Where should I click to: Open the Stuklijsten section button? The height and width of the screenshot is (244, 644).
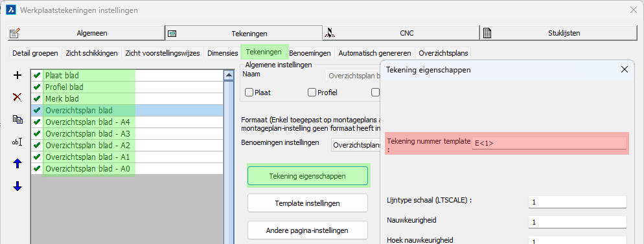pyautogui.click(x=558, y=33)
